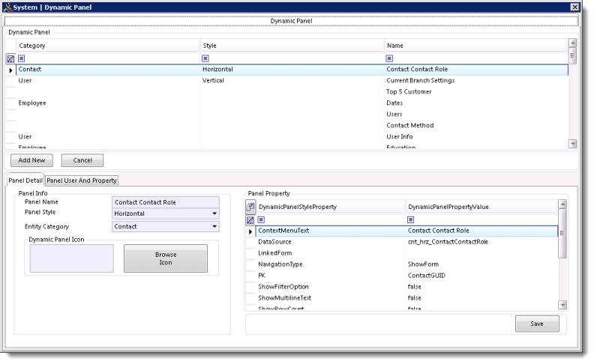Open the Panel Style dropdown
This screenshot has width=594, height=364.
[214, 213]
